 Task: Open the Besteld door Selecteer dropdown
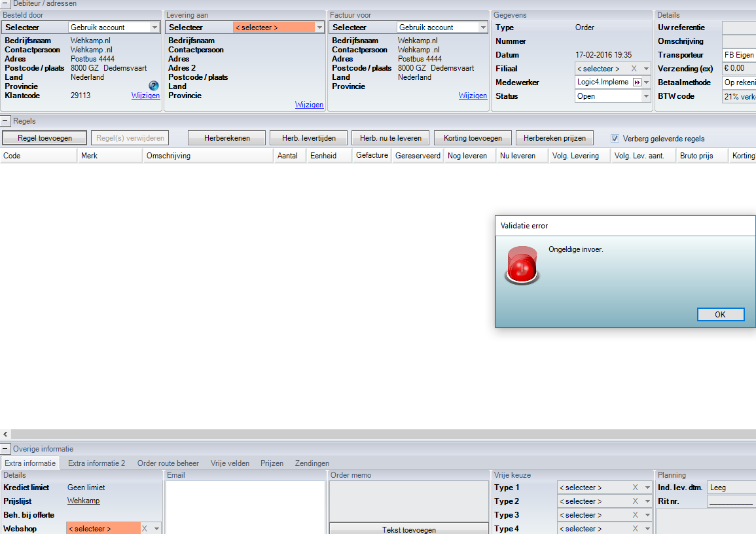(x=154, y=27)
